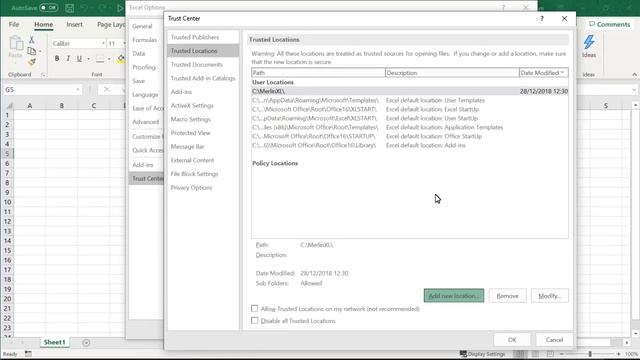Adjust the zoom slider in status bar
This screenshot has width=640, height=360.
tap(590, 354)
